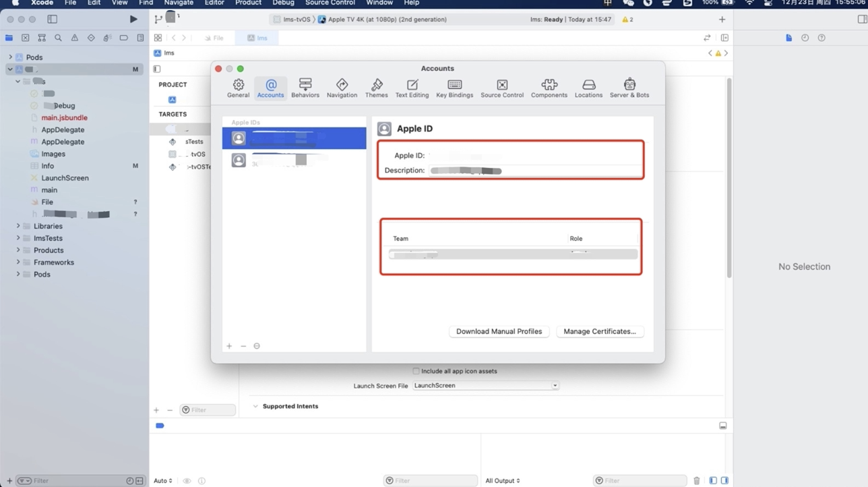
Task: Toggle the Include all app icon assets checkbox
Action: point(416,371)
